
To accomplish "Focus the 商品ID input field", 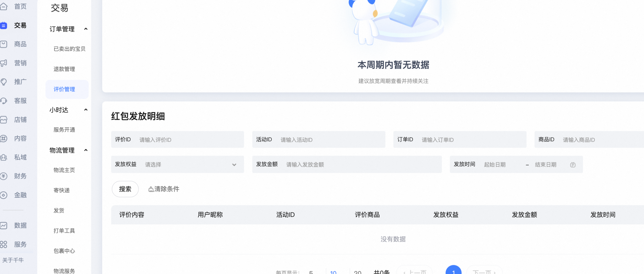I will point(589,140).
